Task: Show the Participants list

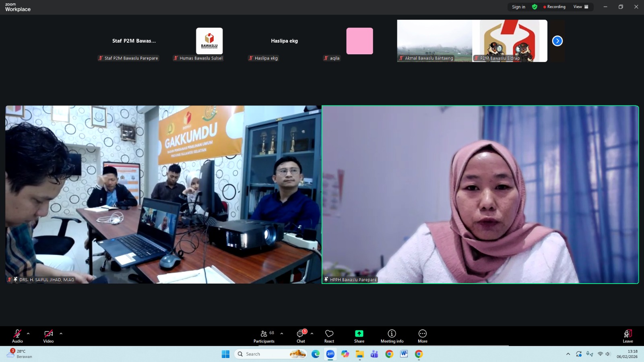Action: click(264, 336)
